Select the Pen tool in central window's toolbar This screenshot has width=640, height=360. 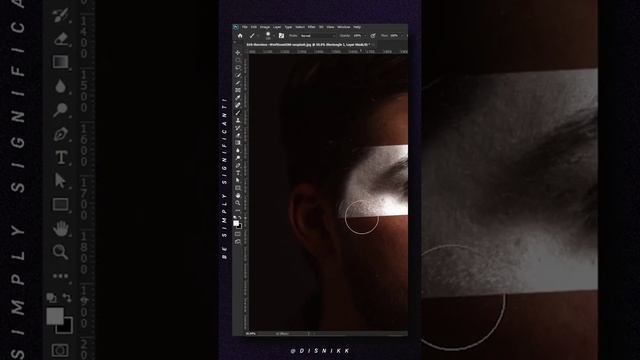tap(238, 164)
